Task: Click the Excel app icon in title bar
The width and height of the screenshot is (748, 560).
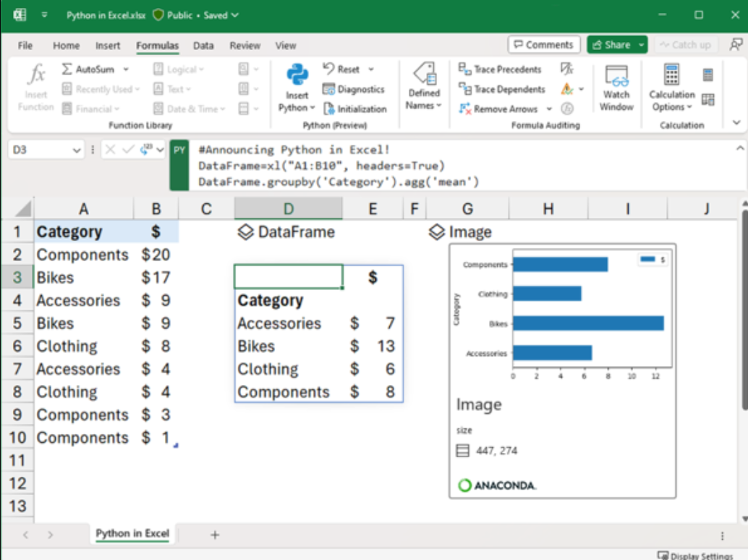Action: pyautogui.click(x=20, y=14)
